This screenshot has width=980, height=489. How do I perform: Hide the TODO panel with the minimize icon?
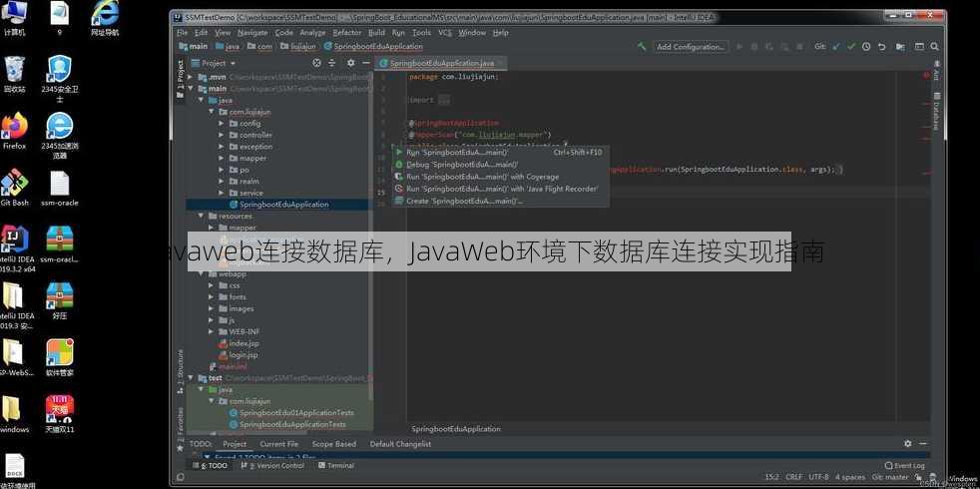point(924,443)
